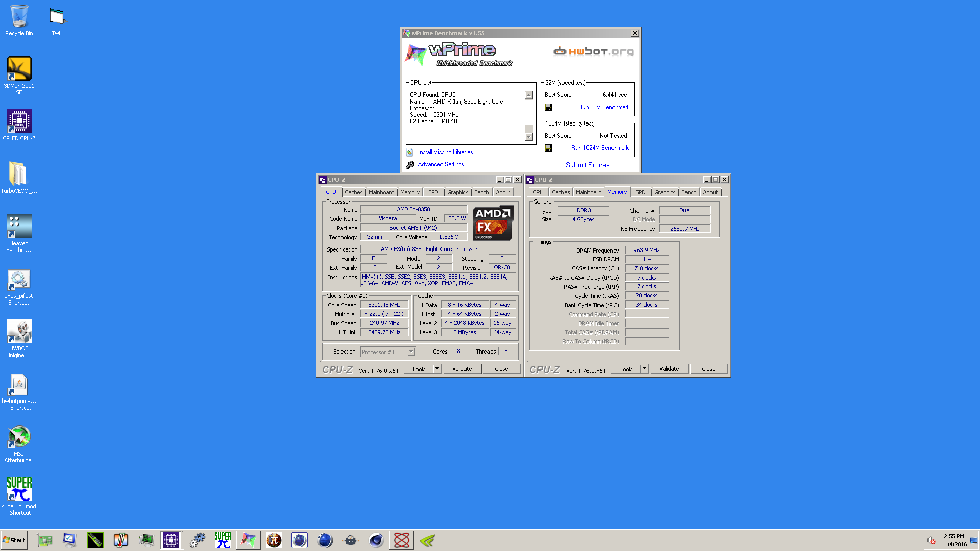Click the Close button in right CPU-Z window
The height and width of the screenshot is (551, 980).
tap(708, 369)
